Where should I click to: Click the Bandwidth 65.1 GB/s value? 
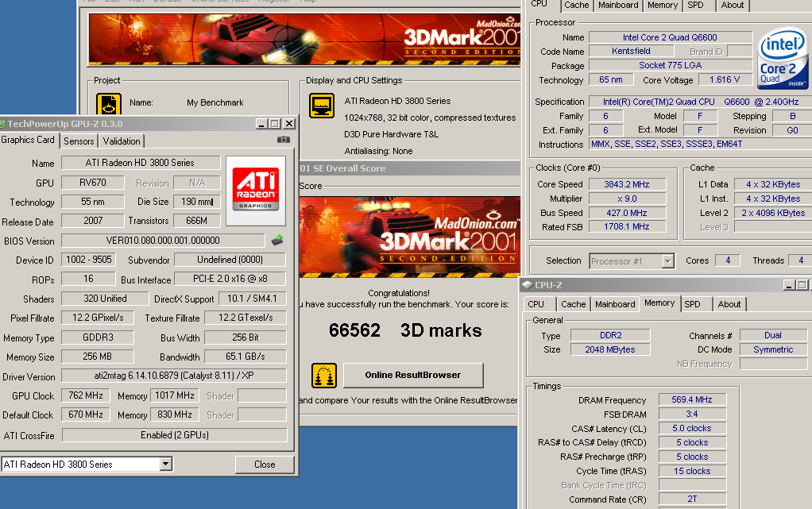coord(246,357)
